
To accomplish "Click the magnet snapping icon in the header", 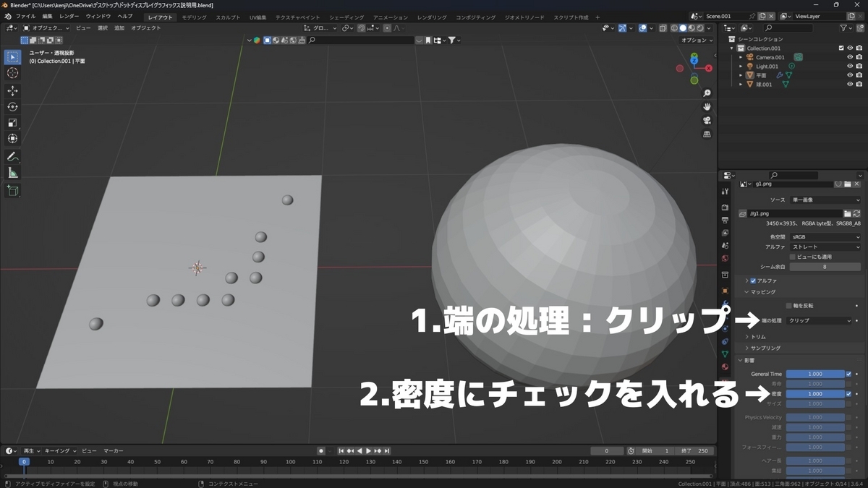I will coord(362,27).
